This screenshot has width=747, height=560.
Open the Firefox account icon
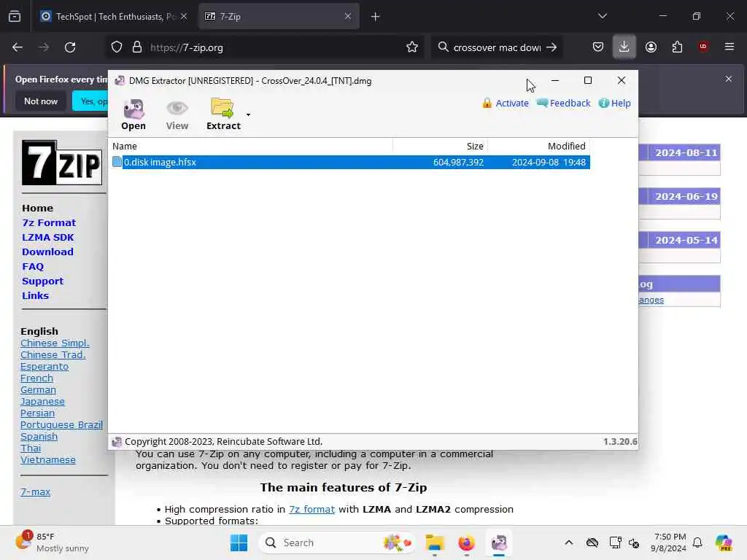(x=651, y=47)
